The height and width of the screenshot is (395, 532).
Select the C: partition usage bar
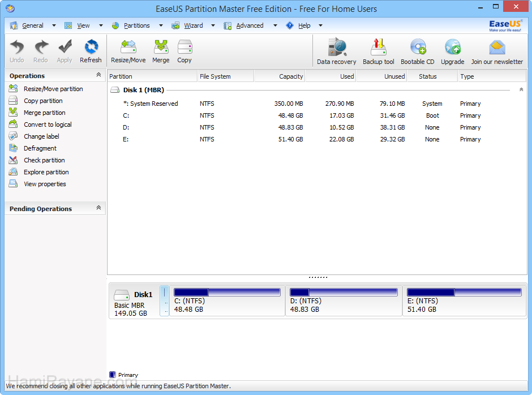pos(227,292)
